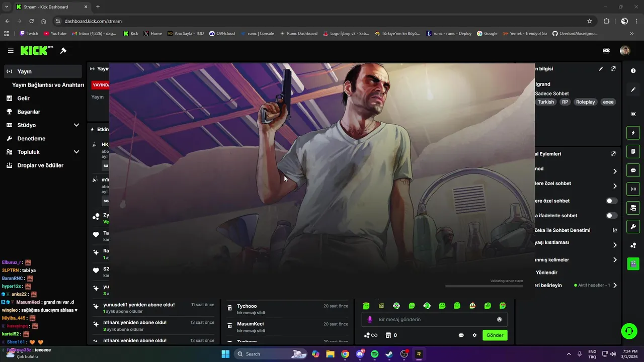Image resolution: width=644 pixels, height=362 pixels.
Task: Open the green headset support button
Action: [629, 330]
